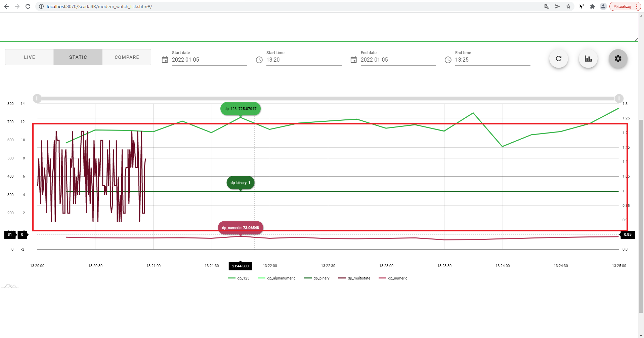
Task: Click the left handle of the range slider
Action: coord(37,98)
